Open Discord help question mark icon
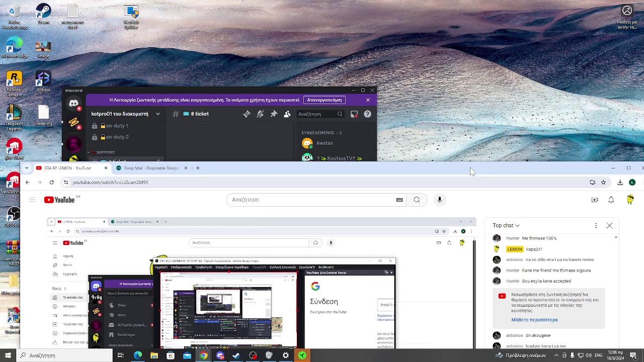Screen dimensions: 644x362 [368, 114]
